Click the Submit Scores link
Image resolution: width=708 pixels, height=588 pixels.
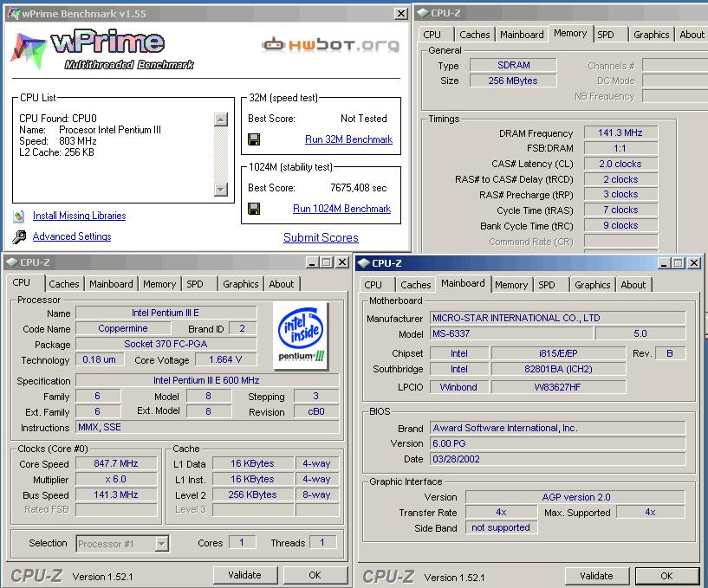click(x=321, y=237)
